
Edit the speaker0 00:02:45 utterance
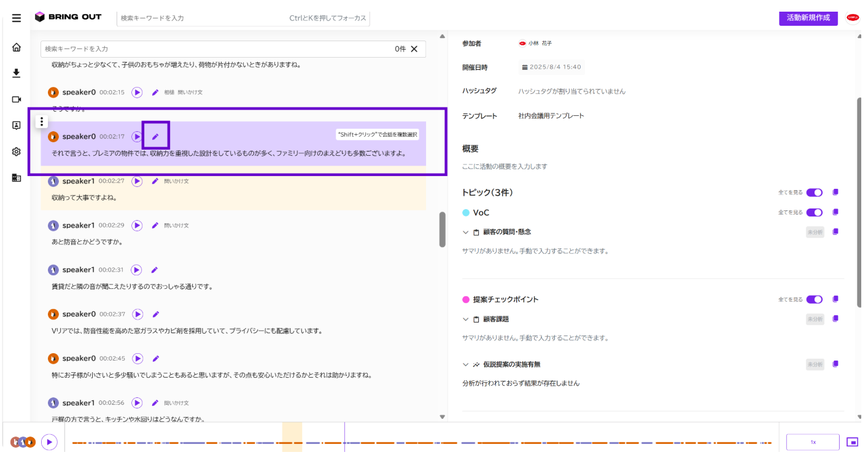(x=156, y=358)
